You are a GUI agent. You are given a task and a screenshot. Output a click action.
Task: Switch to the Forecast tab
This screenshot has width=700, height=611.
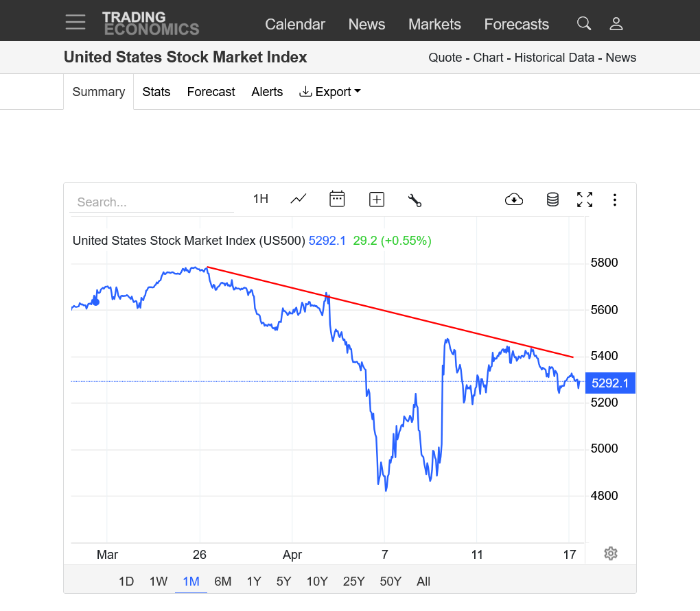211,92
